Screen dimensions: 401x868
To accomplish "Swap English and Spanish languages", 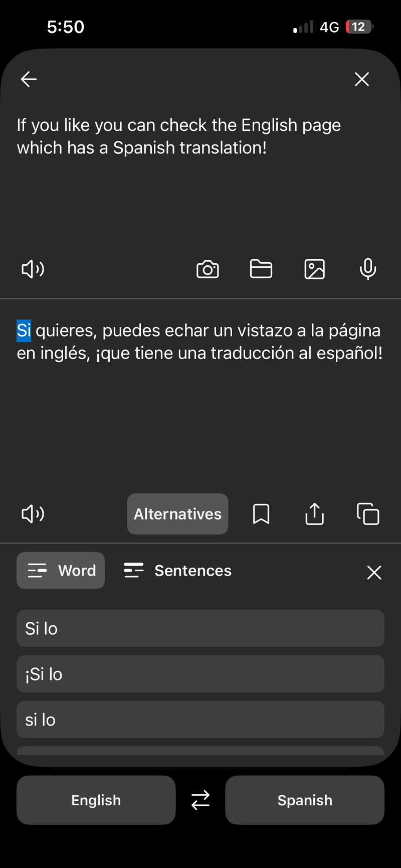I will coord(200,800).
